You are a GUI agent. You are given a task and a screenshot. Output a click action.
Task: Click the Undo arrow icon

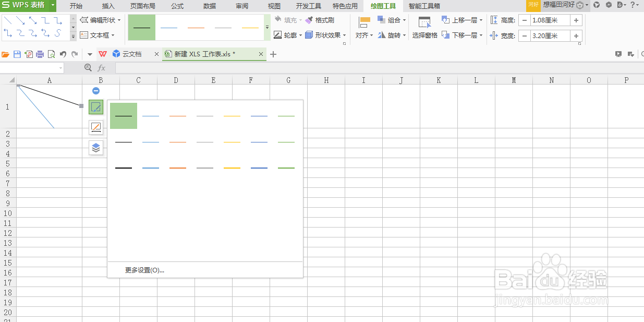(x=63, y=54)
